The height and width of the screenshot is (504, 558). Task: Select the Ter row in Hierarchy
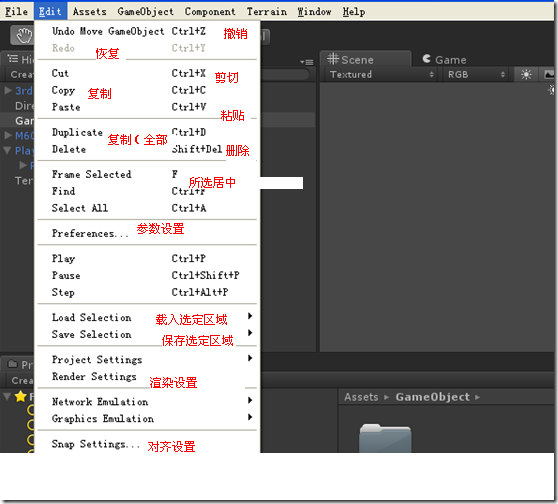pyautogui.click(x=17, y=180)
